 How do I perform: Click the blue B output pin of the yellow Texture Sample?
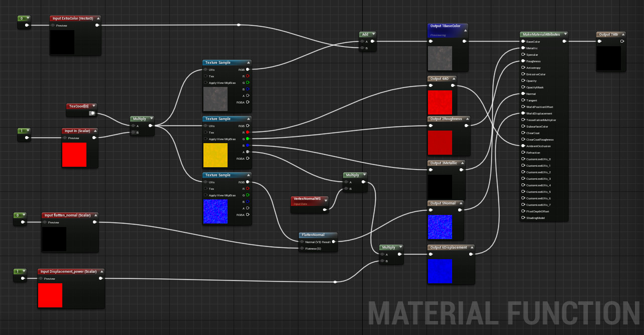point(248,145)
